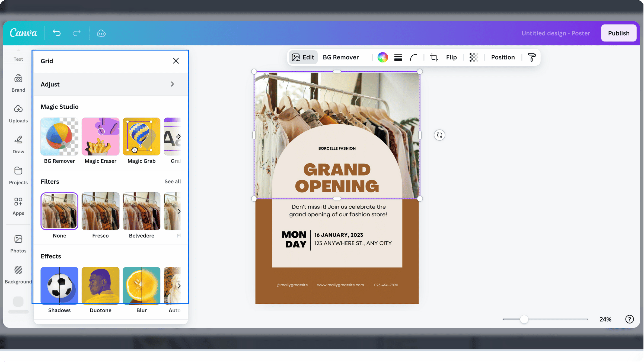
Task: Apply the Belvedere filter
Action: click(141, 211)
